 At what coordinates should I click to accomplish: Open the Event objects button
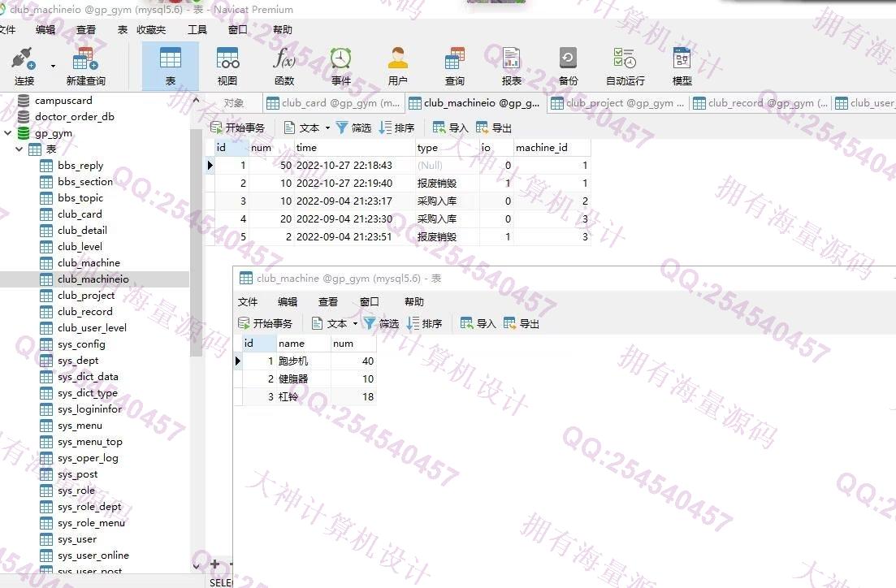tap(340, 67)
